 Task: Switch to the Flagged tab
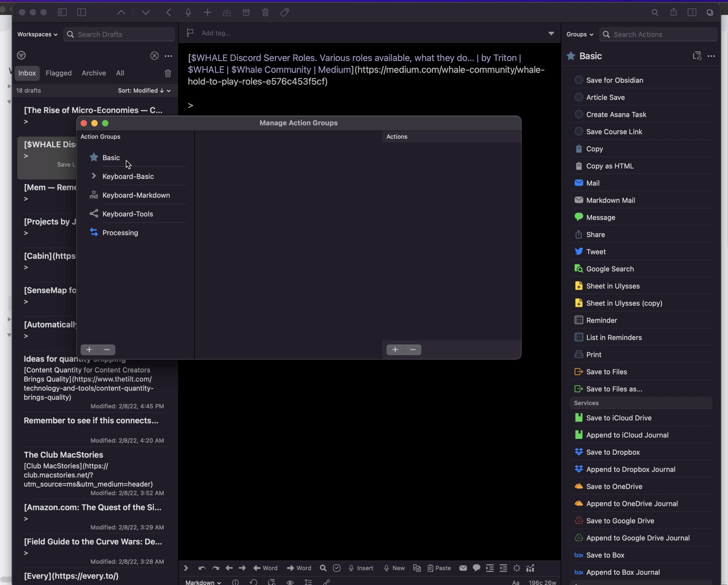[59, 73]
